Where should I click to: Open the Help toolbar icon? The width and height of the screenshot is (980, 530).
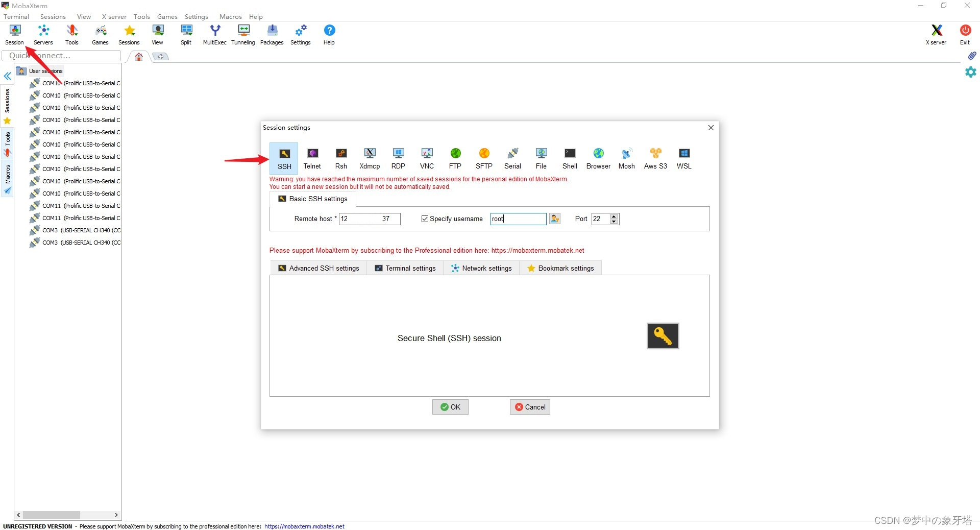[x=329, y=35]
